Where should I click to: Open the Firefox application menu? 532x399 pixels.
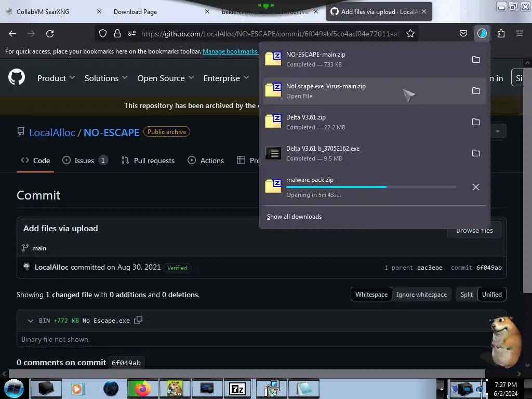[520, 33]
